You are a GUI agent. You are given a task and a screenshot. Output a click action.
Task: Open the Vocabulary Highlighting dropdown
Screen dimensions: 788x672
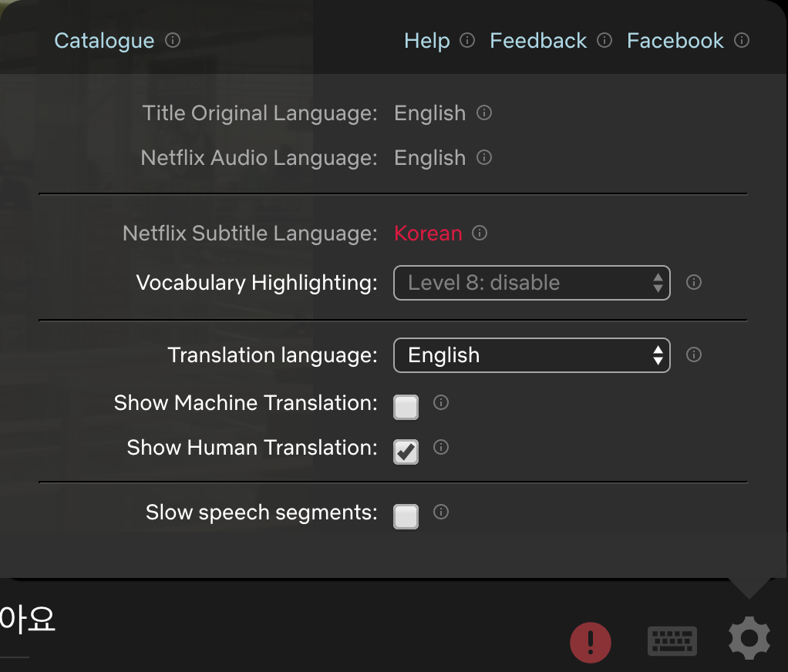point(532,283)
